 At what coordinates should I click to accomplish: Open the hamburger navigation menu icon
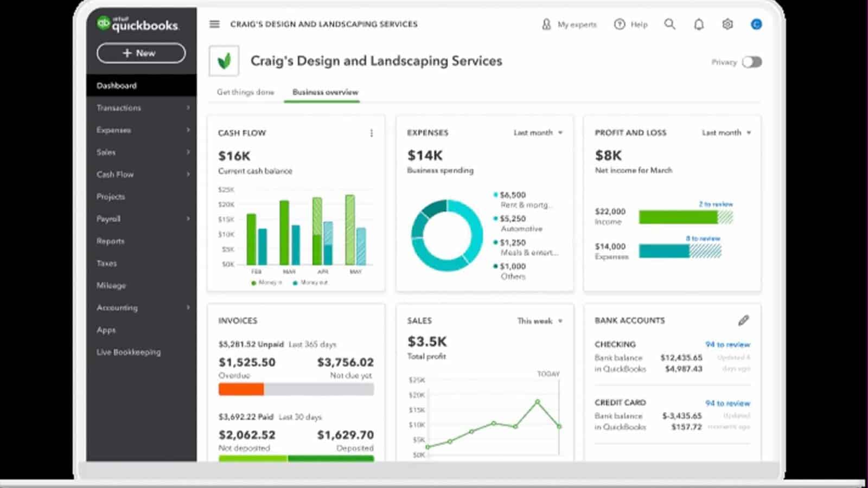click(214, 24)
